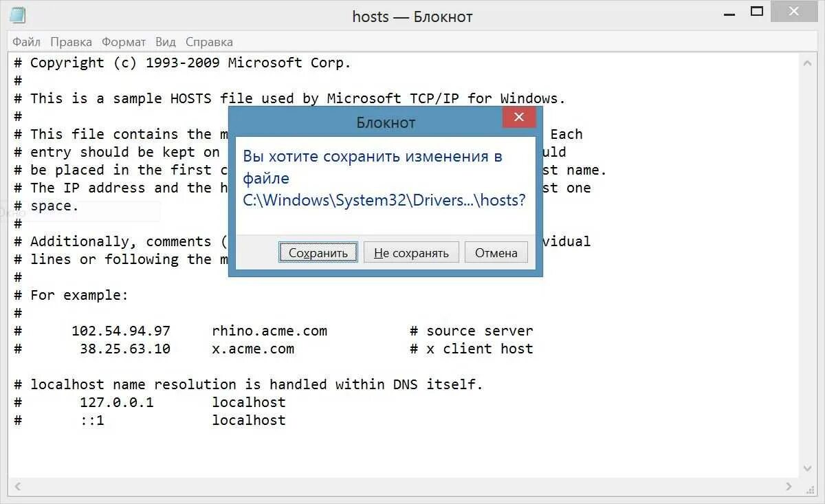Click the '# For example:' line
This screenshot has width=825, height=504.
(71, 295)
